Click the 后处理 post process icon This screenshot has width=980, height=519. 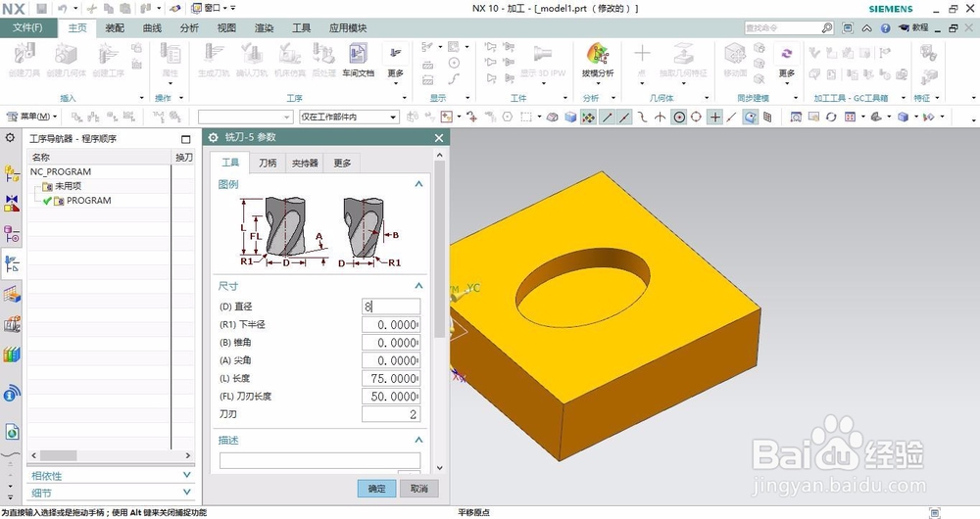coord(323,60)
